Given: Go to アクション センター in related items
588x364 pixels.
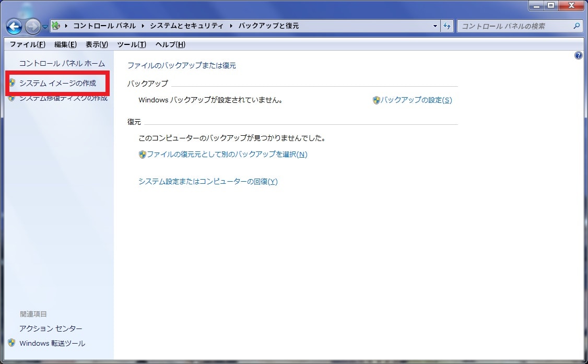Looking at the screenshot, I should point(51,328).
